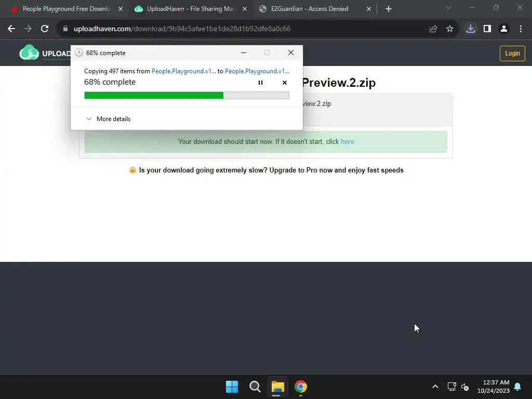532x399 pixels.
Task: Bookmark this page with the star icon
Action: (x=450, y=29)
